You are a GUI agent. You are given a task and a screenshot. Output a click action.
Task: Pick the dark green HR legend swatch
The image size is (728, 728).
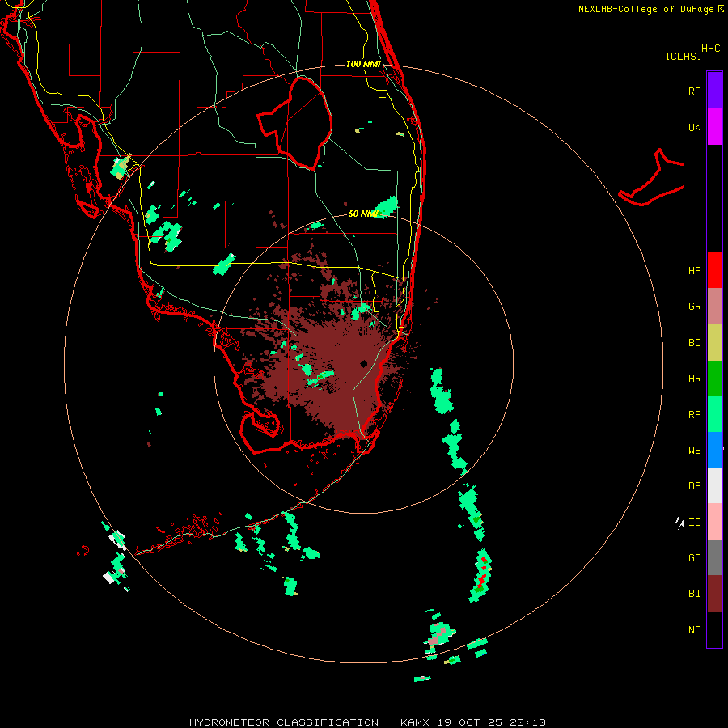point(714,379)
